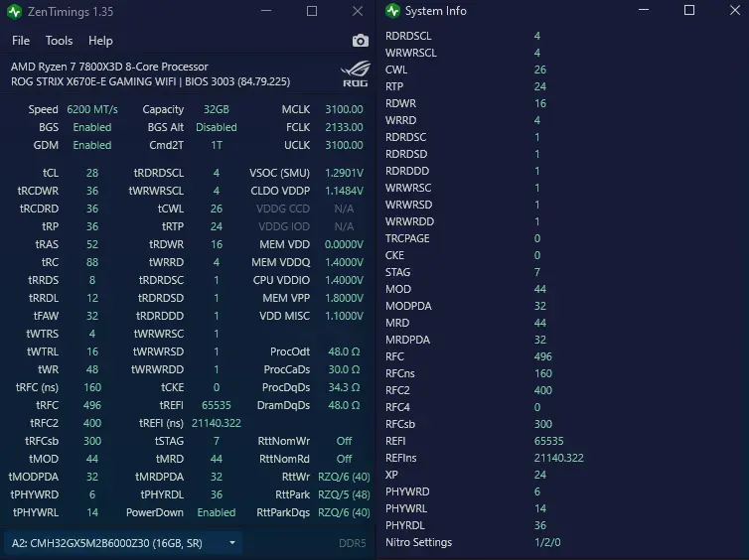Click the tFAW value 32
This screenshot has height=560, width=749.
(x=92, y=316)
